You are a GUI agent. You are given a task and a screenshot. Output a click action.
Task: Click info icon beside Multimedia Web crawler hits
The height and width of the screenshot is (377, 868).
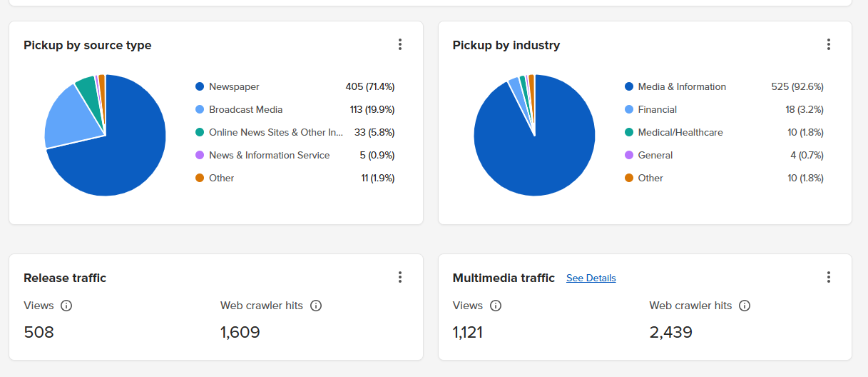coord(745,306)
